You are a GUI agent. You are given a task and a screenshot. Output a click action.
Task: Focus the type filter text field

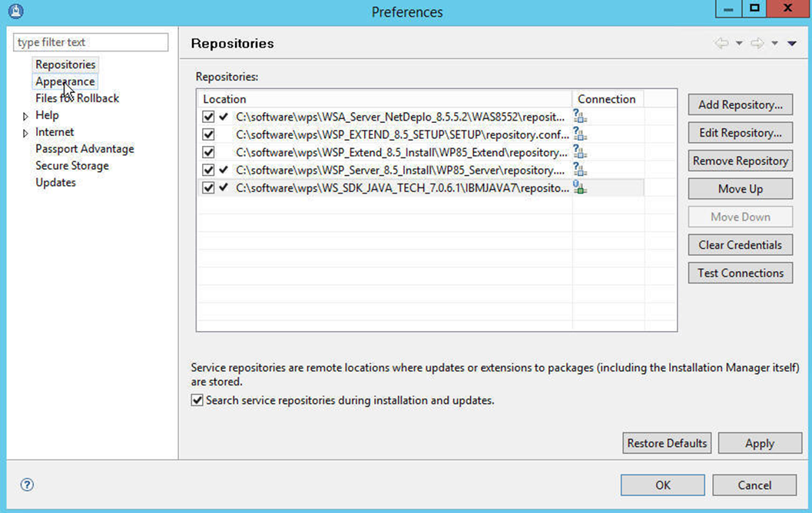pyautogui.click(x=91, y=42)
